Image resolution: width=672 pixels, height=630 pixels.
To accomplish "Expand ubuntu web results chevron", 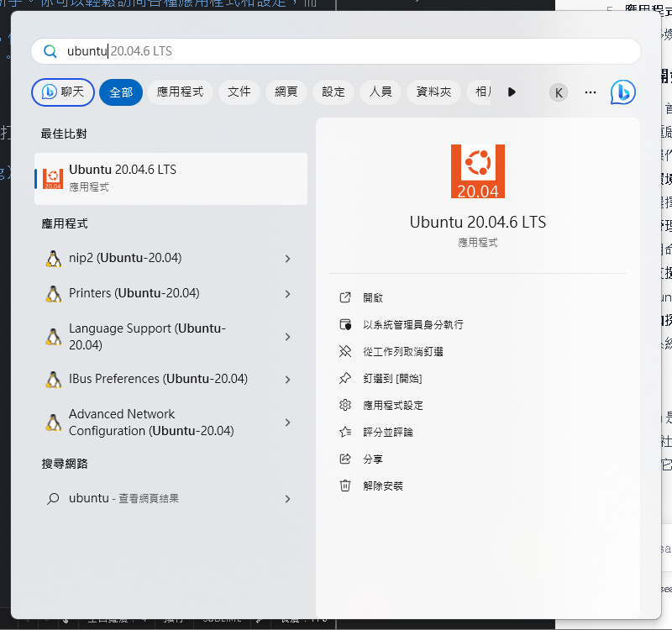I will coord(288,499).
